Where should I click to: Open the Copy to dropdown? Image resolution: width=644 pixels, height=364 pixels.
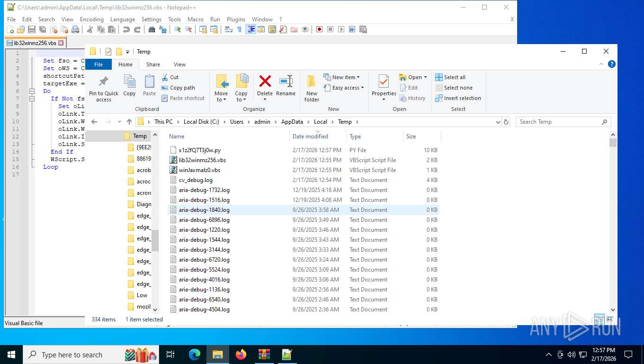point(241,89)
